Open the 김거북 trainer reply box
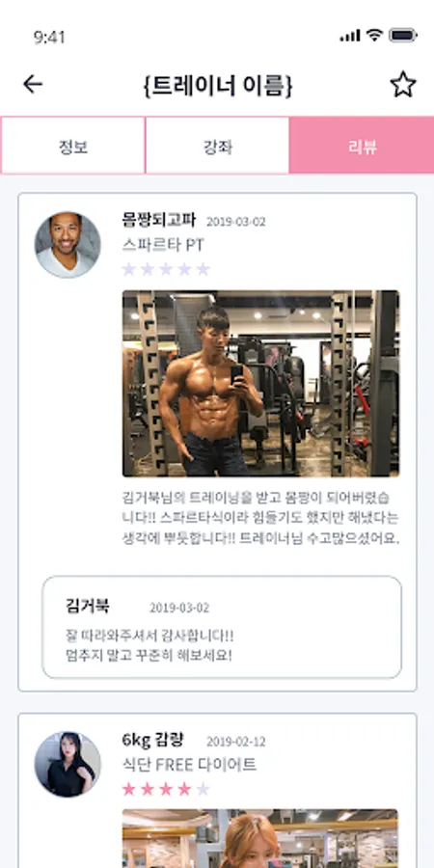Screen dimensions: 434x868 pyautogui.click(x=222, y=627)
